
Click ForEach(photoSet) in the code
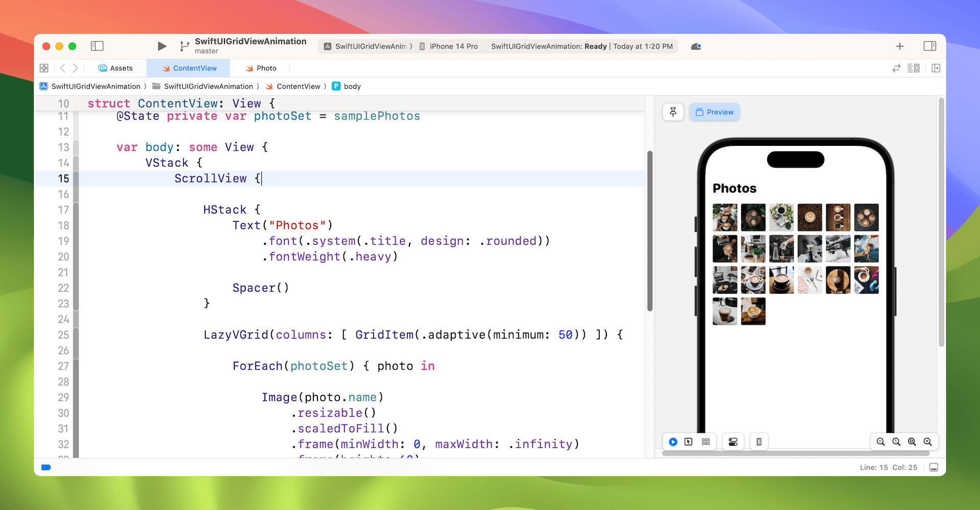[293, 366]
